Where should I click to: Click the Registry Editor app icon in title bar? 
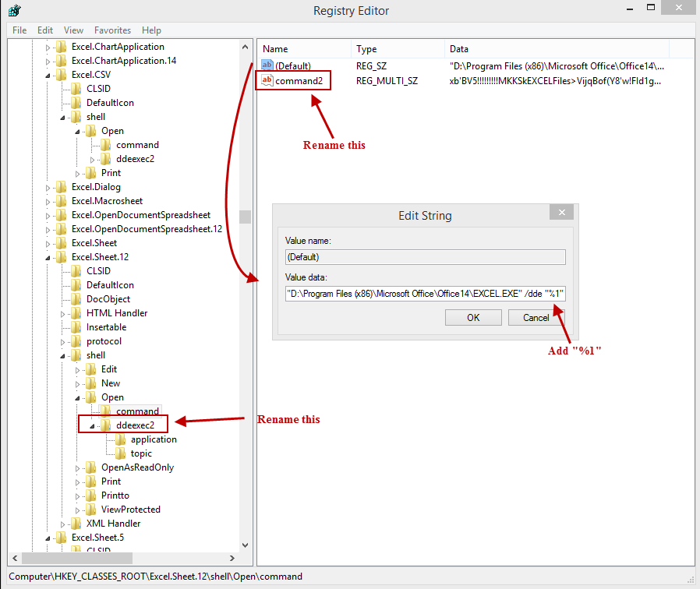(13, 10)
